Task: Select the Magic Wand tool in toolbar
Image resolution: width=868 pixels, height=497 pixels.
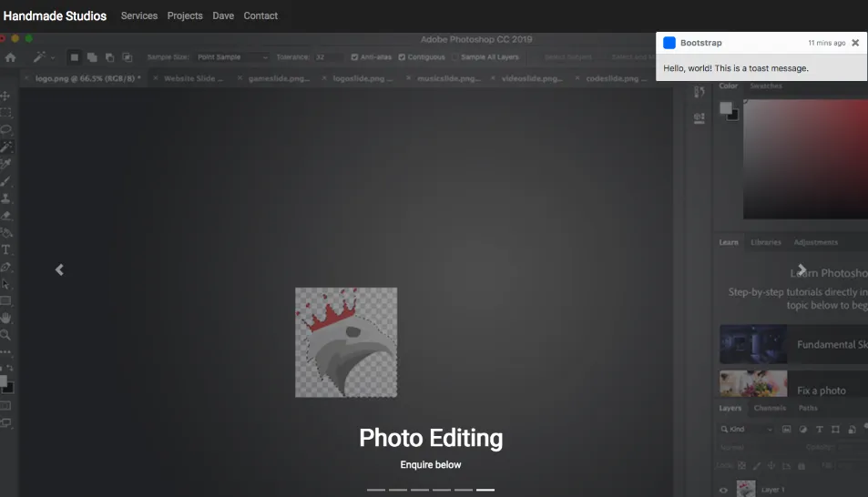Action: coord(6,147)
